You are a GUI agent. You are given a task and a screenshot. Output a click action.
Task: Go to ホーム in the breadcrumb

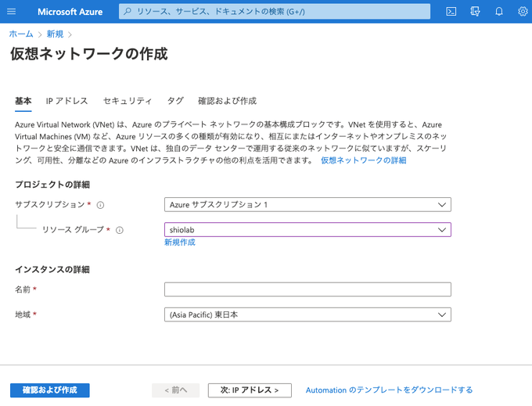pos(21,34)
